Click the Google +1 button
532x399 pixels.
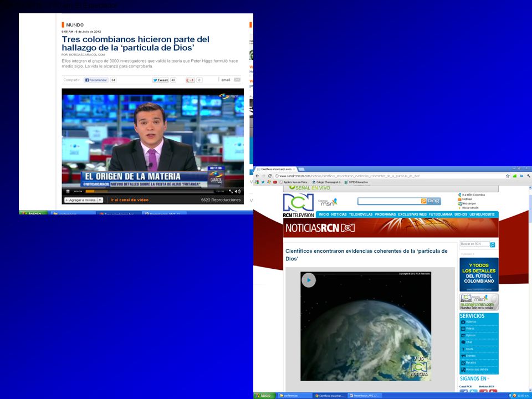pos(190,80)
